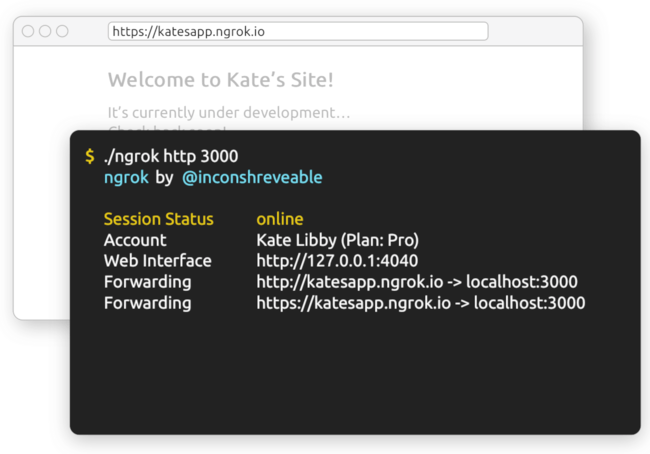Click the 'Web Interface' label
Screen dimensions: 650x454
pyautogui.click(x=157, y=261)
